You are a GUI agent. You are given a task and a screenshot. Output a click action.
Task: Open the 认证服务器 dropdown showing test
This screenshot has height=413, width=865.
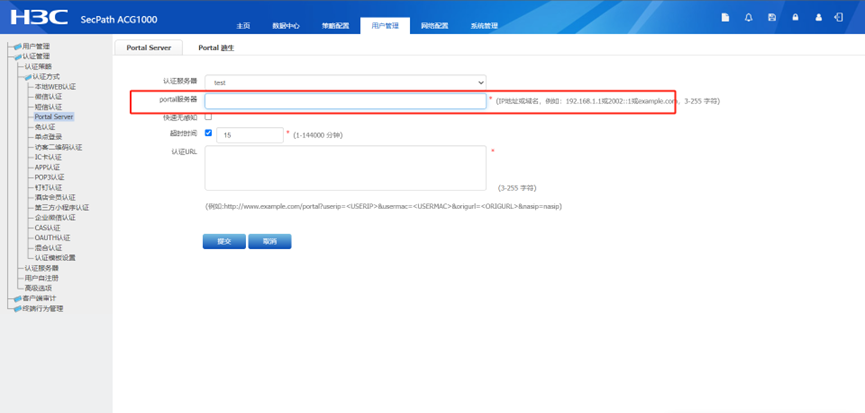tap(346, 82)
